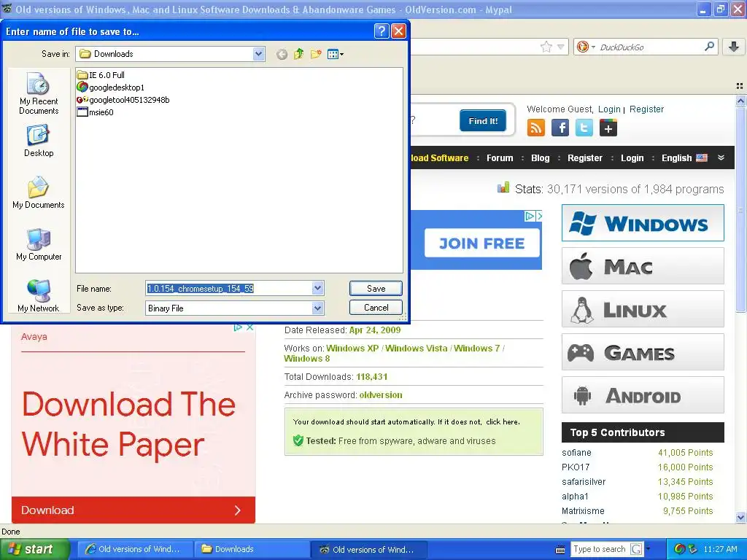
Task: Click the Save button
Action: pos(376,288)
